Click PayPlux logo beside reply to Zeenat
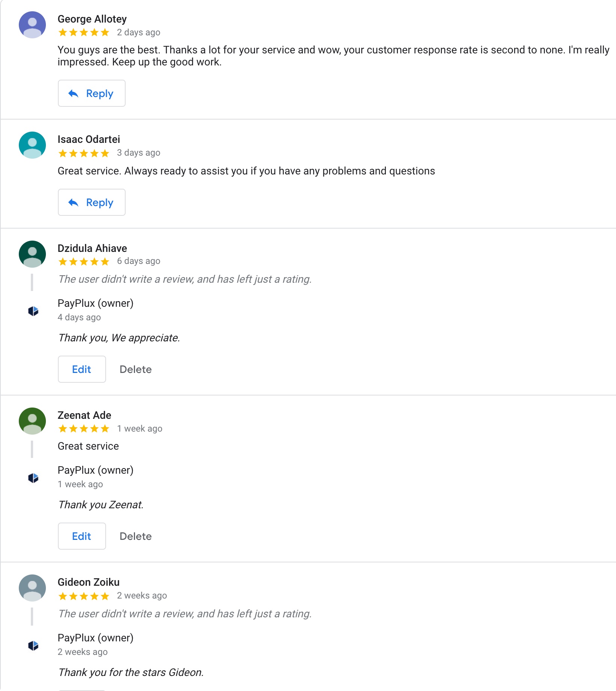This screenshot has height=691, width=616. click(33, 478)
